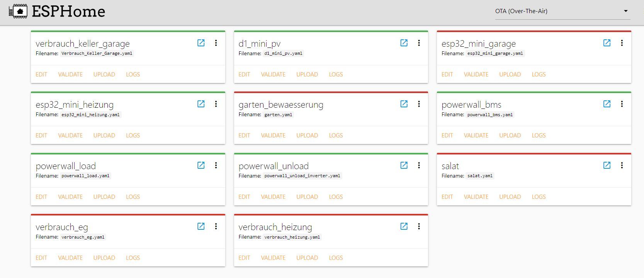Edit esp32_mini_garage config
Viewport: 644px width, 278px height.
(x=447, y=75)
